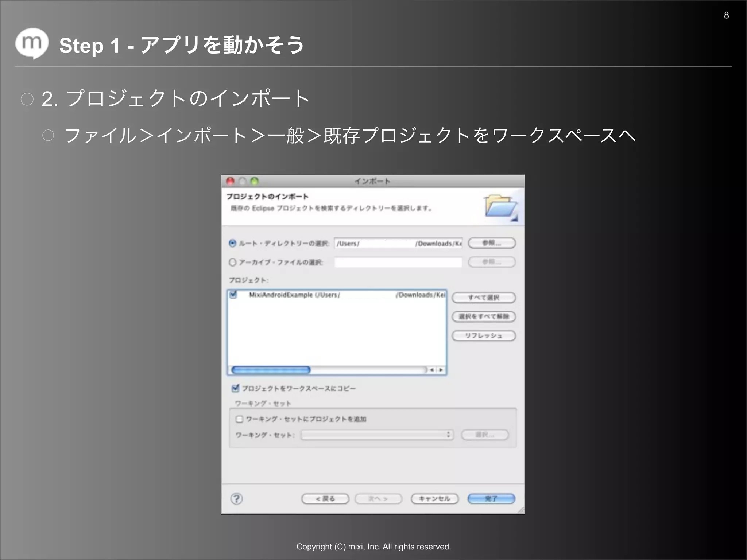Click the Deselect All button

[x=483, y=316]
